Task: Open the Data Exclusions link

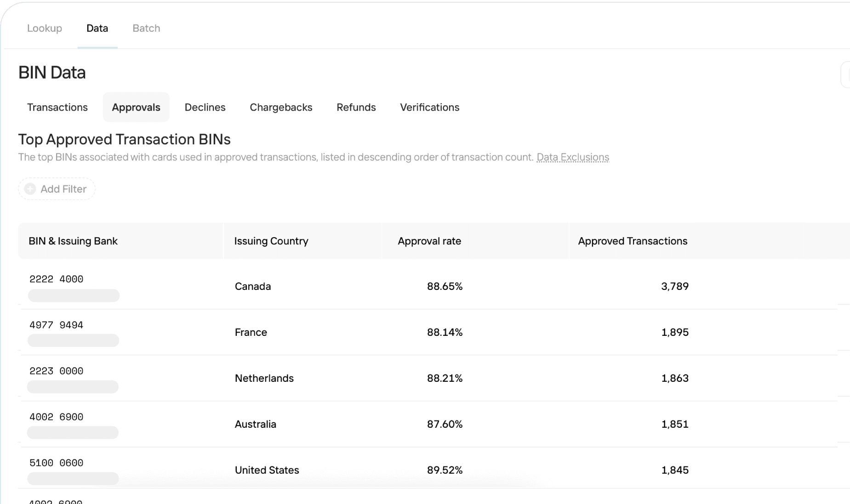Action: point(573,157)
